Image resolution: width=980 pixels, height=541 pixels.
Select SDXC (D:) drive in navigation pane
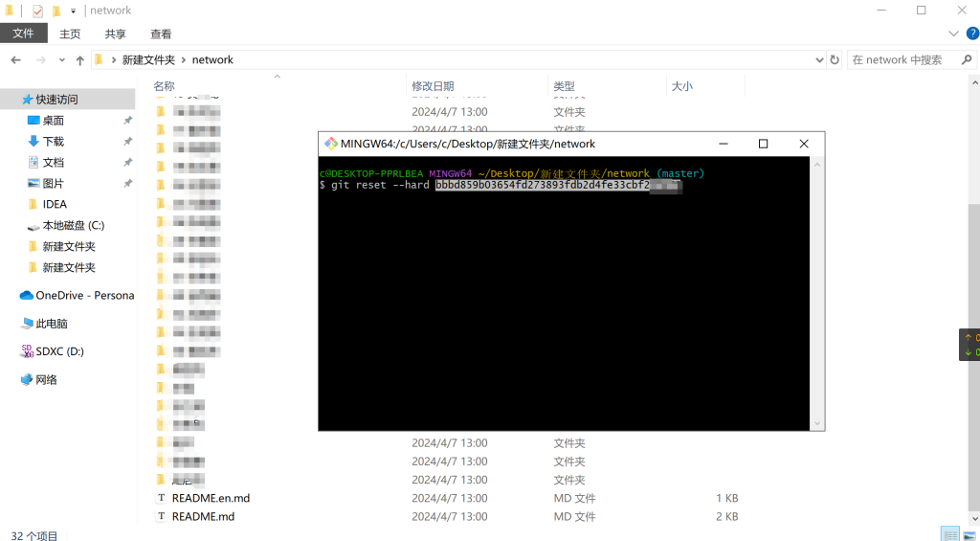tap(59, 351)
